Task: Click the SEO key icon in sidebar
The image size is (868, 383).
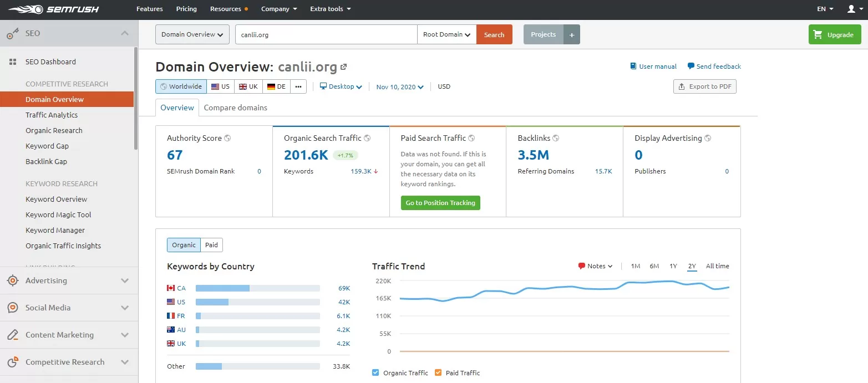Action: tap(12, 33)
